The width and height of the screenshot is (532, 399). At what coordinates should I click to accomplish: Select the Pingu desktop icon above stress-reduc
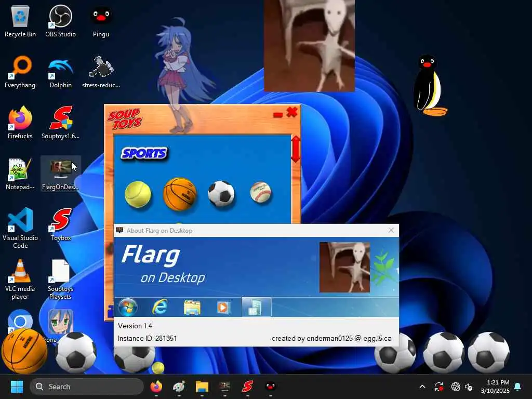[101, 21]
